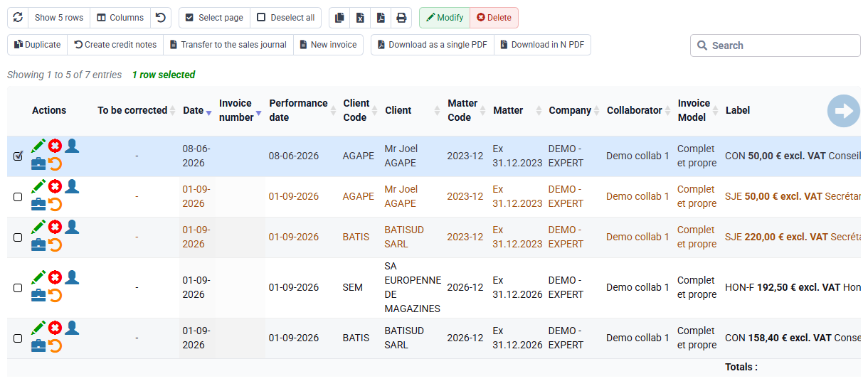
Task: Create a New invoice
Action: 328,44
